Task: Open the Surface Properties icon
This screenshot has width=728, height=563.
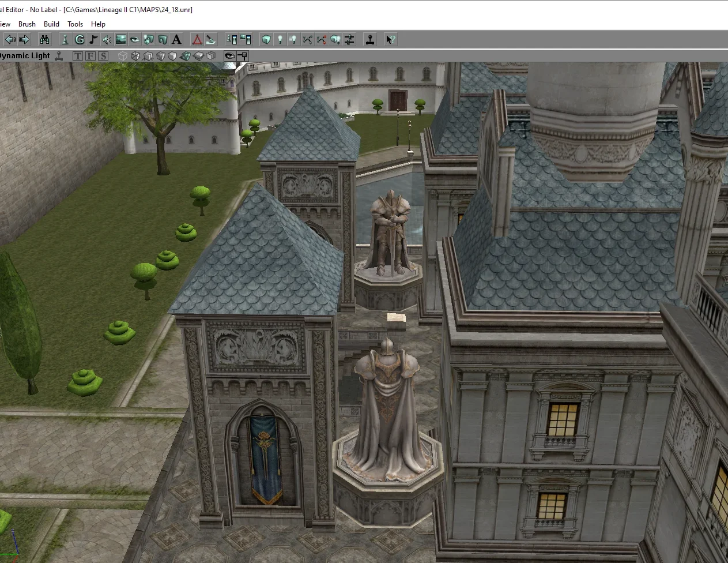Action: (x=246, y=39)
